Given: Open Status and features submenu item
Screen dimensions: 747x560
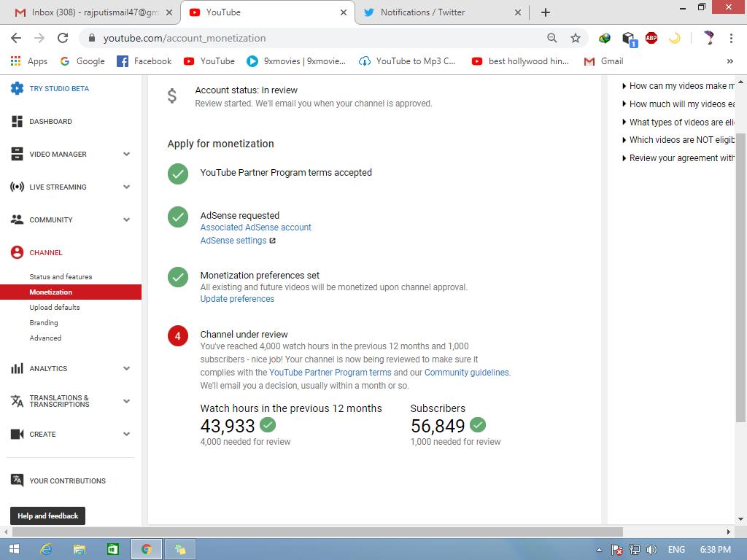Looking at the screenshot, I should pyautogui.click(x=61, y=276).
